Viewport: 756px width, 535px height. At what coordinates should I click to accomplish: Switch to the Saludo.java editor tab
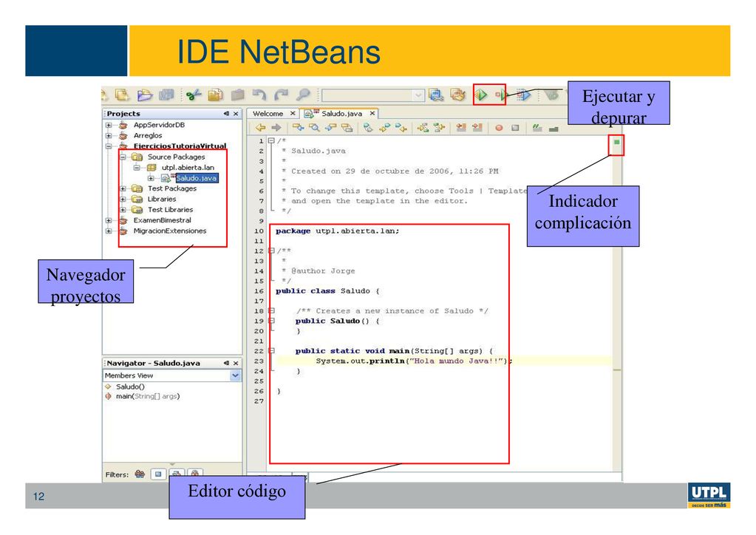[x=341, y=114]
